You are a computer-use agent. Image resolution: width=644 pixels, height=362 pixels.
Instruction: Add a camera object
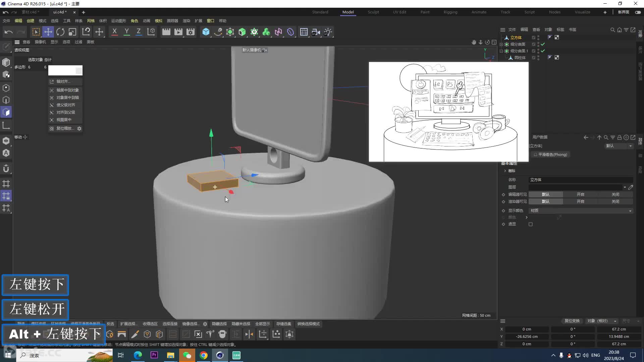click(x=316, y=32)
